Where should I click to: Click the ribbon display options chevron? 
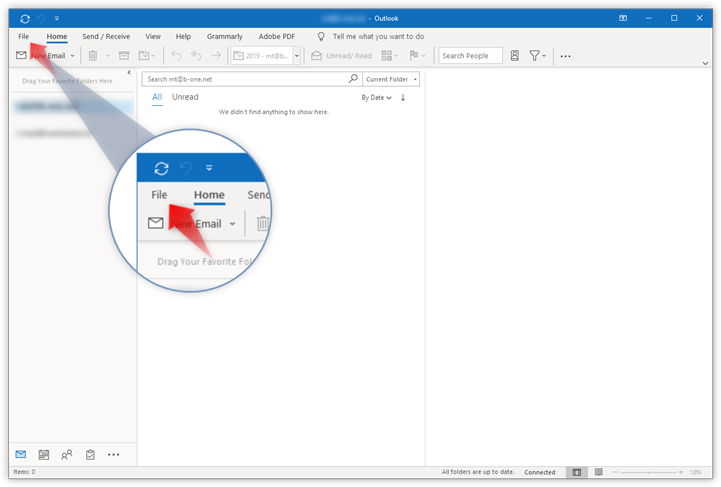point(705,63)
